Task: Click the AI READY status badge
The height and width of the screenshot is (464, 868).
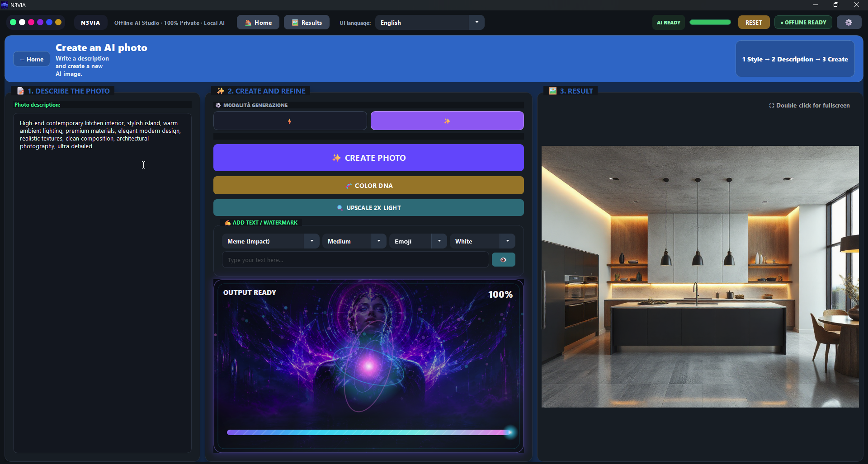Action: tap(668, 23)
